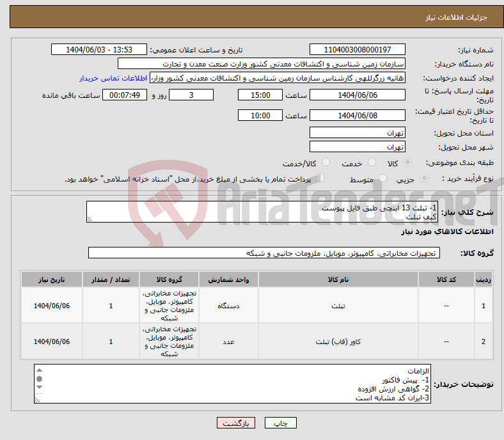Click row number 1 cell

tap(484, 306)
